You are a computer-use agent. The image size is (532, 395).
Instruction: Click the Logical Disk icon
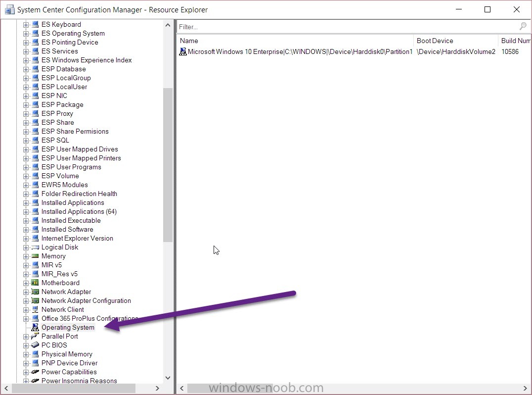[35, 247]
